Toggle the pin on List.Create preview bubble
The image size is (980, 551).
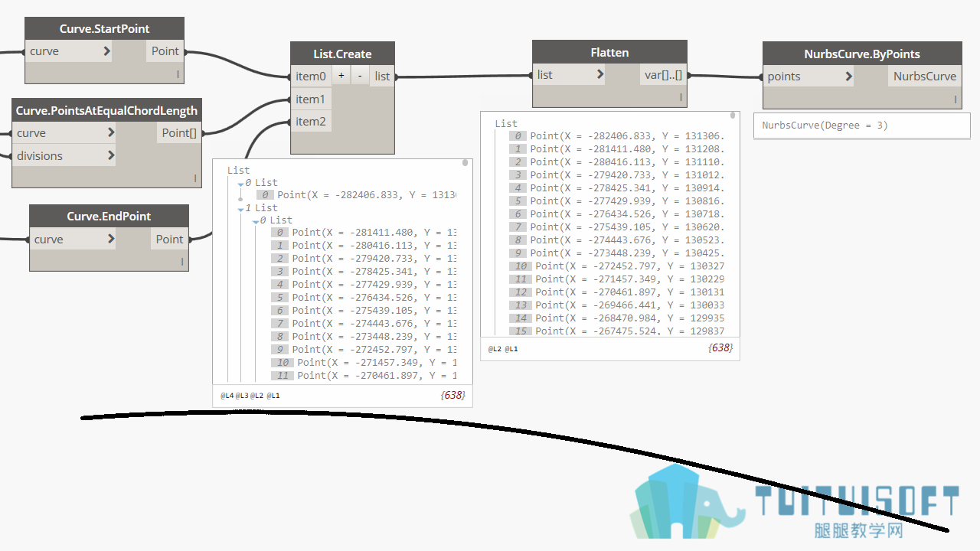pyautogui.click(x=465, y=163)
